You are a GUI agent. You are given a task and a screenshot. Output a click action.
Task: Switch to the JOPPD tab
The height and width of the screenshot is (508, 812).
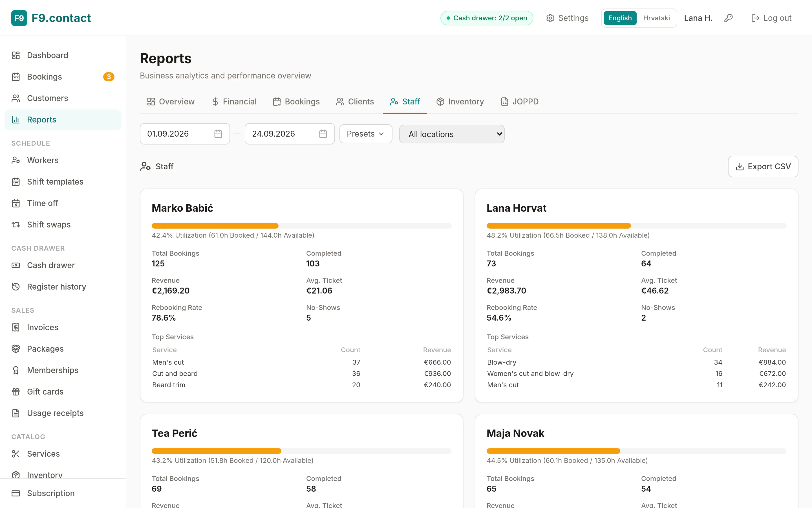coord(520,102)
